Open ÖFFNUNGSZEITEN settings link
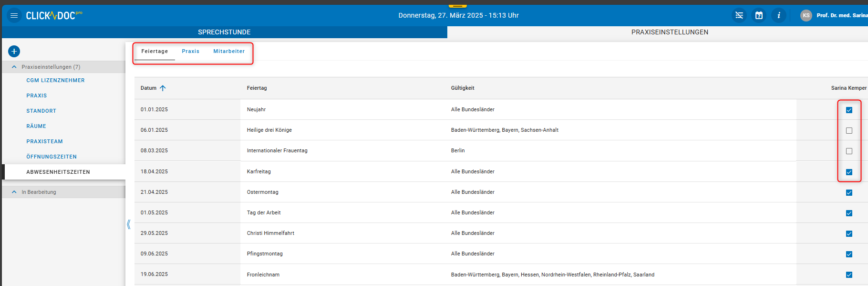Image resolution: width=868 pixels, height=286 pixels. (x=52, y=157)
